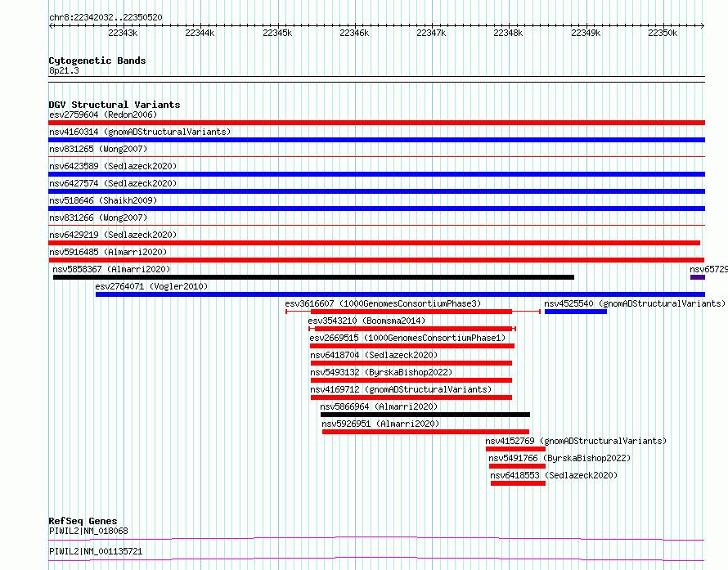
Task: Click the black bar for nsv5866964
Action: [425, 415]
